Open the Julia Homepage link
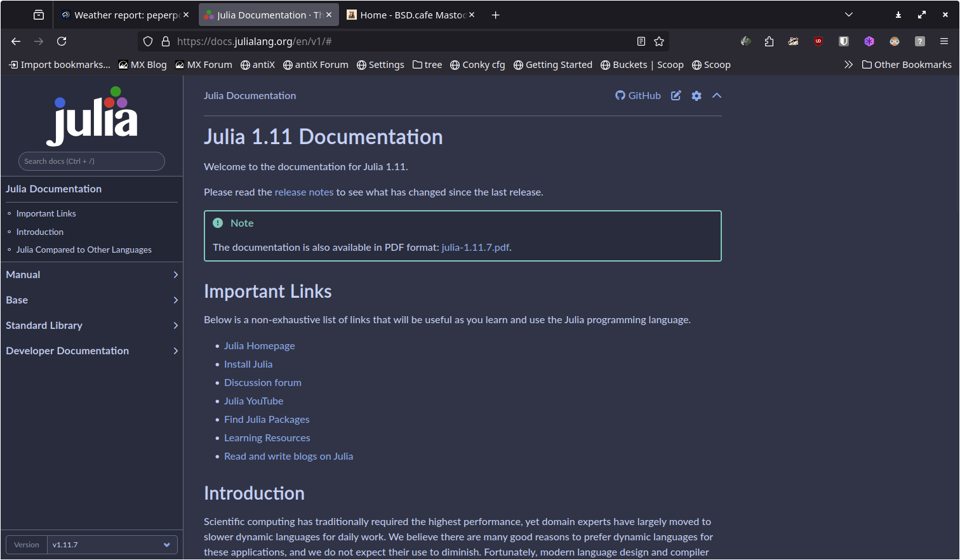Image resolution: width=960 pixels, height=560 pixels. coord(260,345)
